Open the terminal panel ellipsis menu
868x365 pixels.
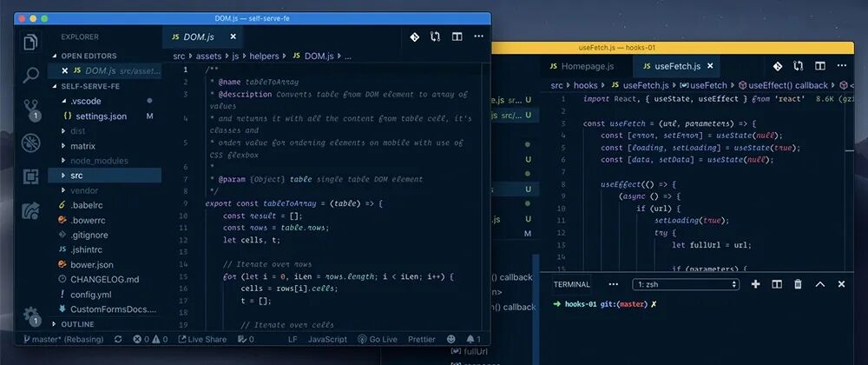pos(613,284)
